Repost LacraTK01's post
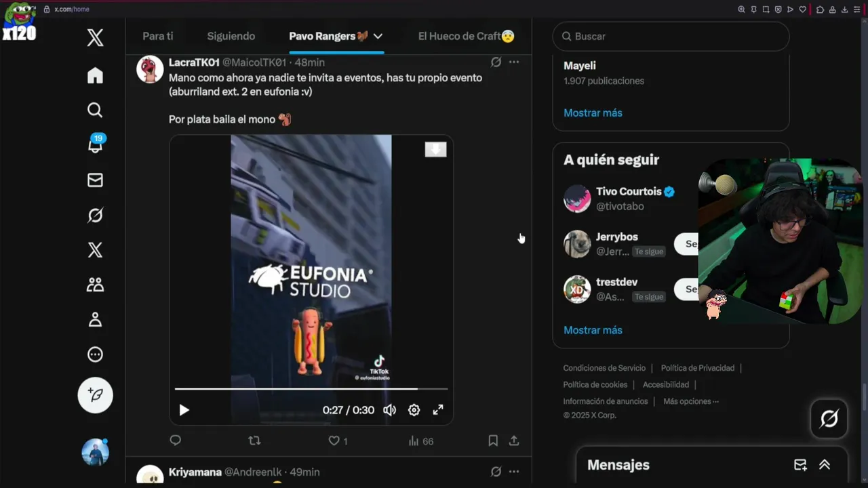 pyautogui.click(x=254, y=441)
